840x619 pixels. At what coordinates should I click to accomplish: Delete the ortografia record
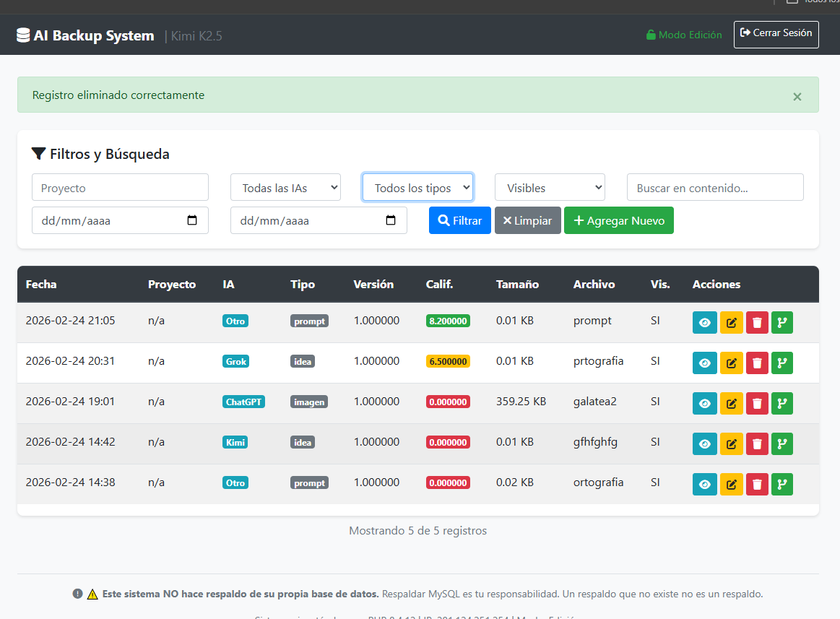pos(756,484)
